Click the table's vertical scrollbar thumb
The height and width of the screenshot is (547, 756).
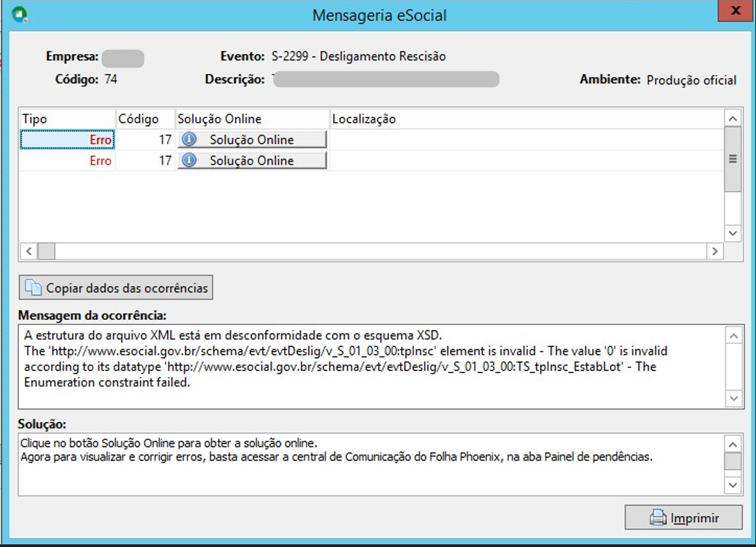pyautogui.click(x=733, y=159)
